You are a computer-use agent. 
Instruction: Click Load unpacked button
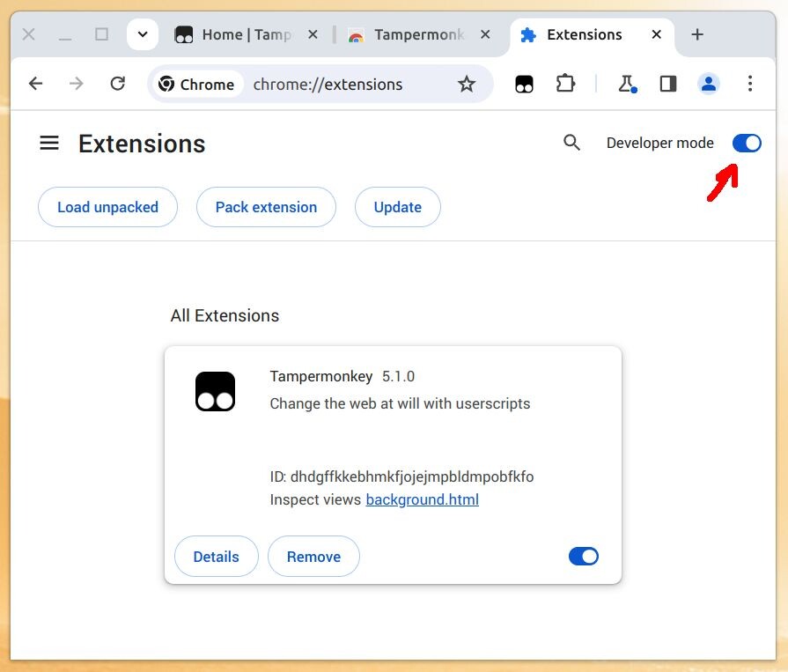[107, 207]
